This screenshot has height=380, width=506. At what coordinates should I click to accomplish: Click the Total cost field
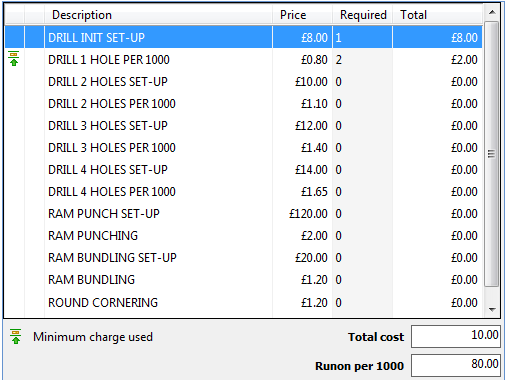click(x=456, y=336)
